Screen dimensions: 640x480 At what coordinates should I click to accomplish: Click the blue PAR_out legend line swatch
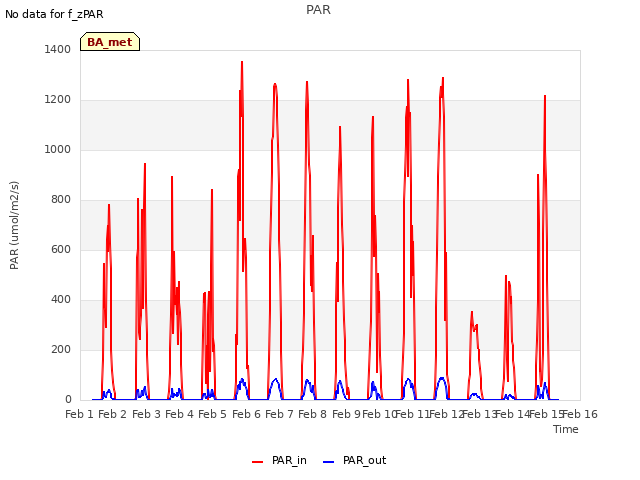point(329,462)
